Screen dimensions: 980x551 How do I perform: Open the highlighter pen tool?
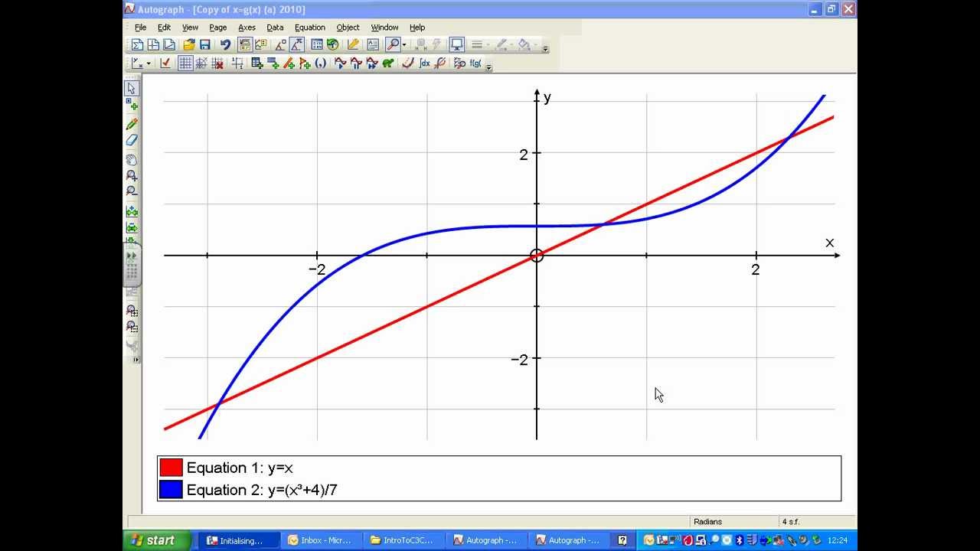(x=353, y=44)
